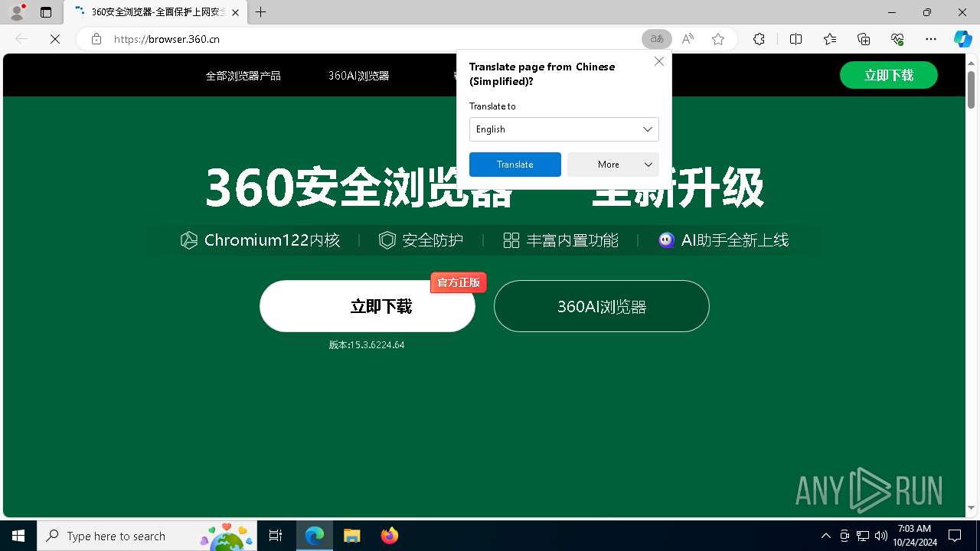The width and height of the screenshot is (980, 551).
Task: Open Read aloud icon
Action: click(688, 39)
